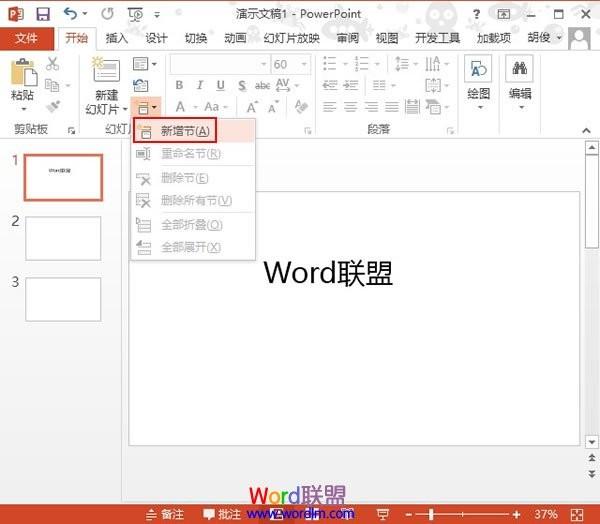600x524 pixels.
Task: Switch to the 视图 tab
Action: pos(387,38)
